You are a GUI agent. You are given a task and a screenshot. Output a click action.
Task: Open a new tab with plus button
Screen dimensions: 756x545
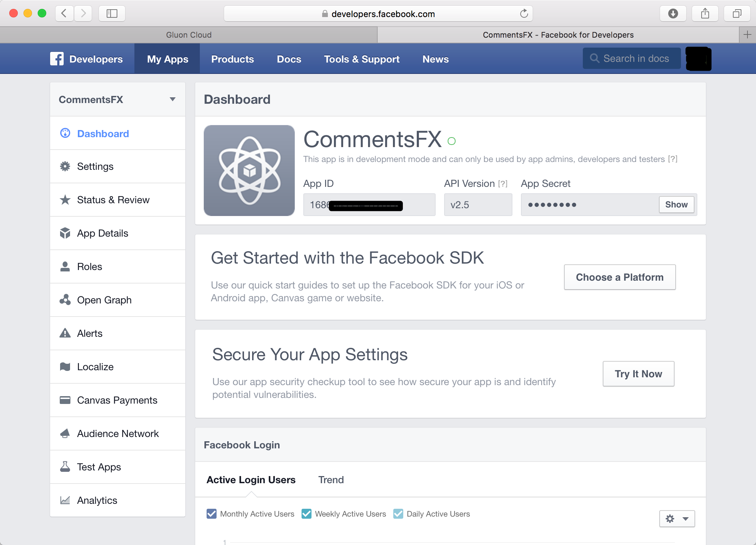747,35
